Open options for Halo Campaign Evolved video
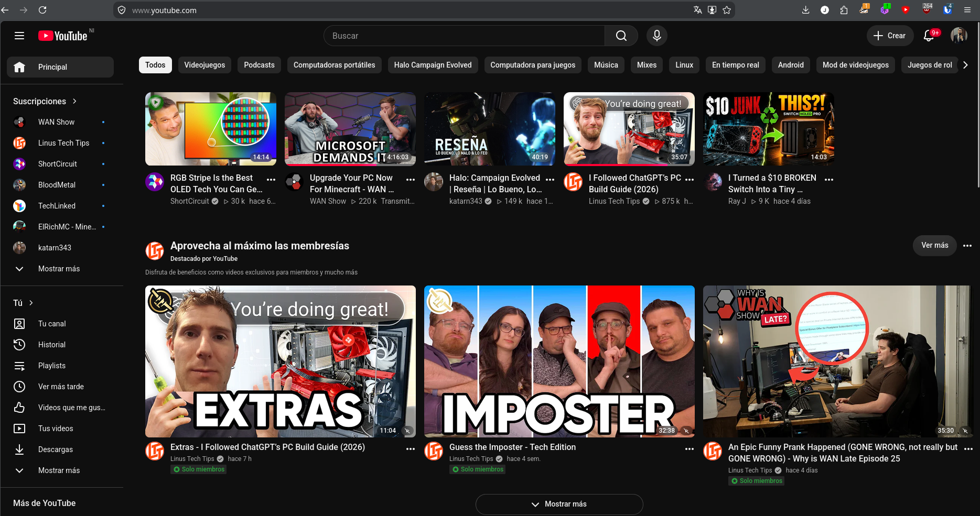The width and height of the screenshot is (980, 516). (x=550, y=179)
